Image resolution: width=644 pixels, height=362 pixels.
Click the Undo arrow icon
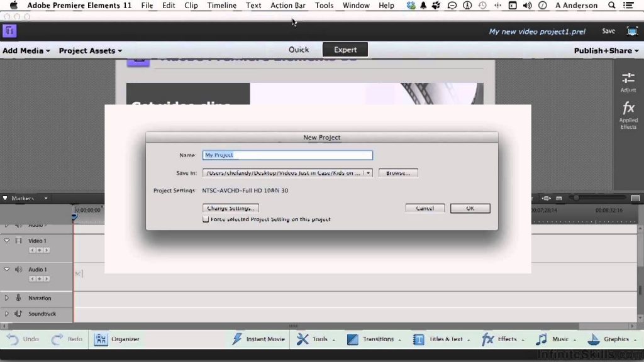pos(13,339)
